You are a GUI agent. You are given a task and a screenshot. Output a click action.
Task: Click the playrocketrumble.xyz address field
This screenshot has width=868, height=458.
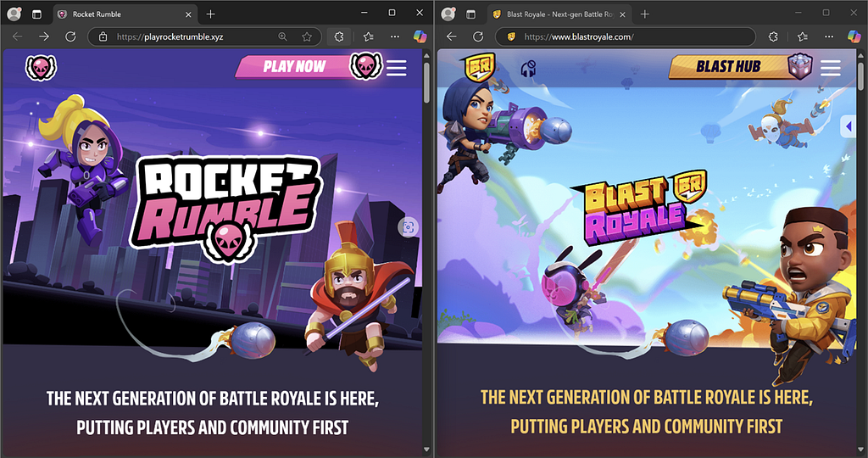204,36
